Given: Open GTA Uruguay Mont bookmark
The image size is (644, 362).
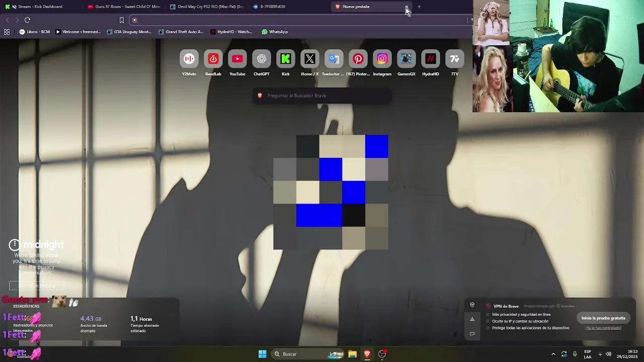Looking at the screenshot, I should coord(129,32).
